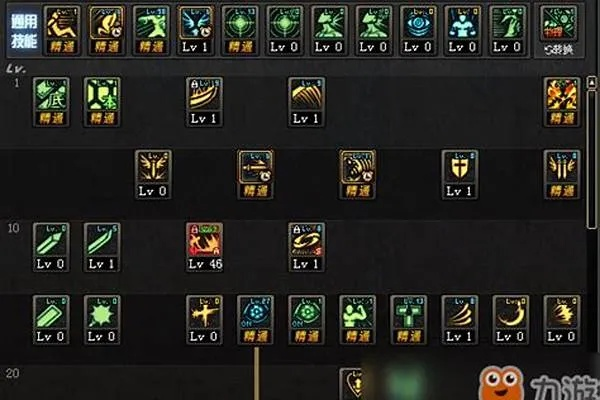Click the green muscular figure skill 精通
The height and width of the screenshot is (400, 600).
(x=357, y=320)
